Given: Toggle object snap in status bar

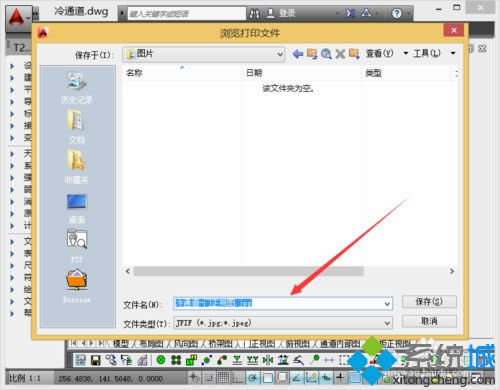Looking at the screenshot, I should (x=268, y=378).
